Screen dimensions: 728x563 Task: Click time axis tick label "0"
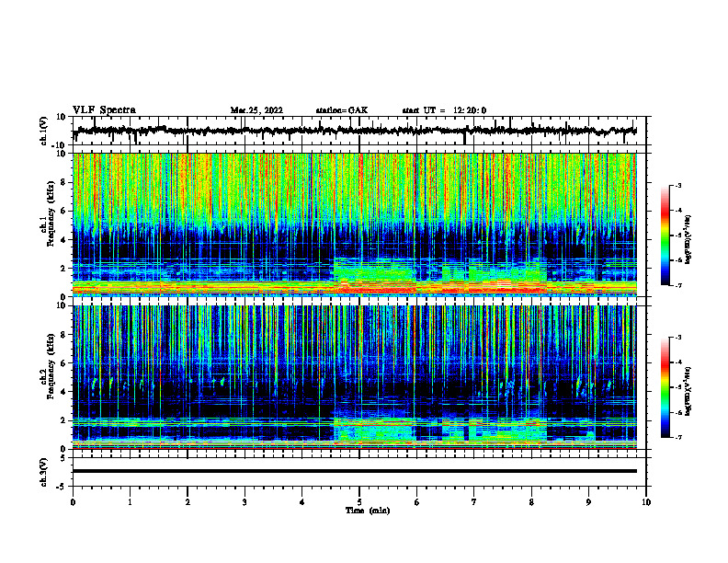pyautogui.click(x=73, y=502)
